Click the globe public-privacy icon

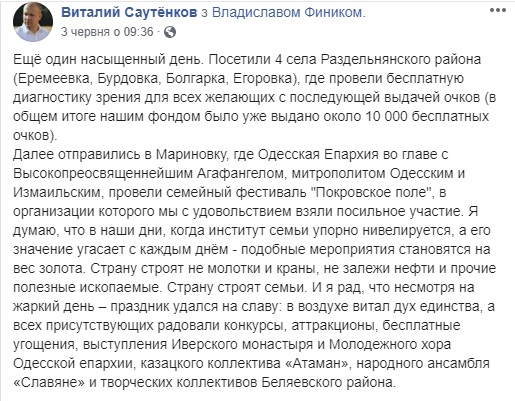coord(170,32)
